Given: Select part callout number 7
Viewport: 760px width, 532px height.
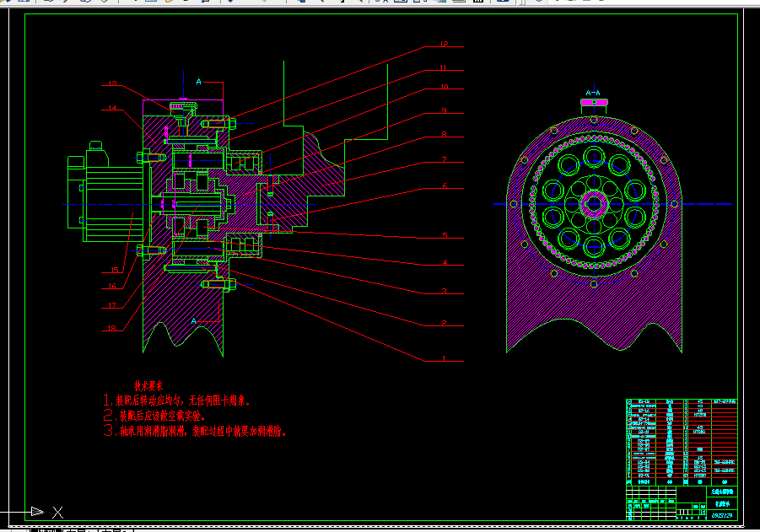Looking at the screenshot, I should [x=444, y=159].
